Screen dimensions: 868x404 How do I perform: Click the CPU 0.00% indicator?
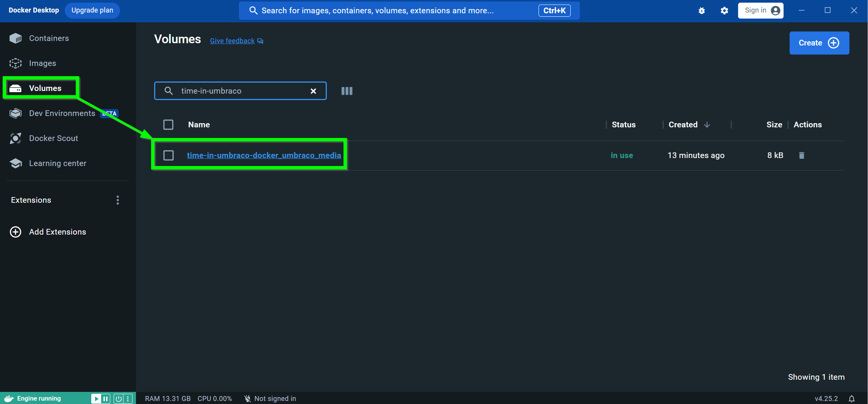click(x=215, y=399)
